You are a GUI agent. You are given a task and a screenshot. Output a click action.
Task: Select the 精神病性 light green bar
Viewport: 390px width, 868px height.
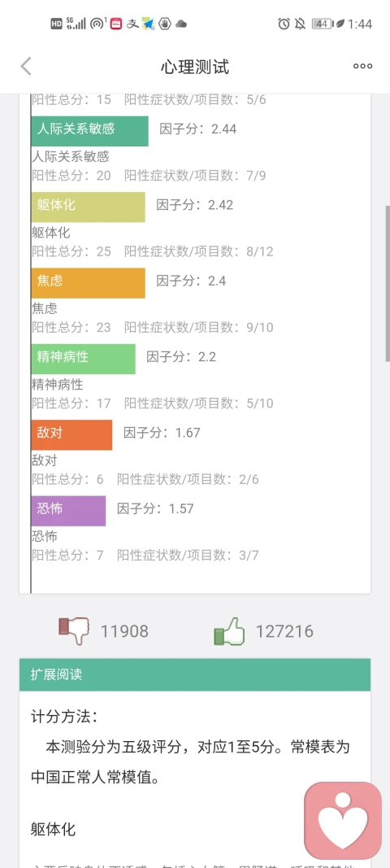(x=83, y=358)
